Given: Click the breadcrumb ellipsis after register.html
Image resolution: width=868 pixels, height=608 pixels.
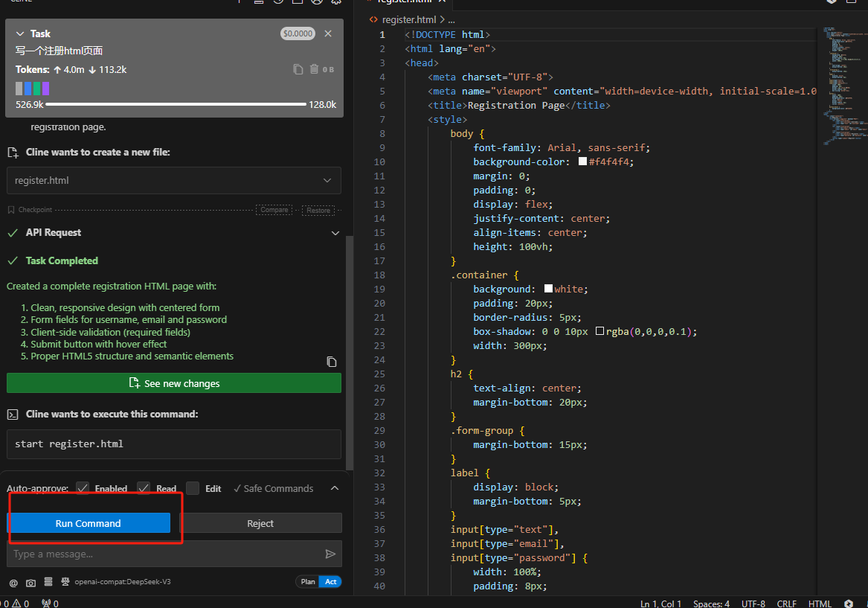Looking at the screenshot, I should click(451, 19).
